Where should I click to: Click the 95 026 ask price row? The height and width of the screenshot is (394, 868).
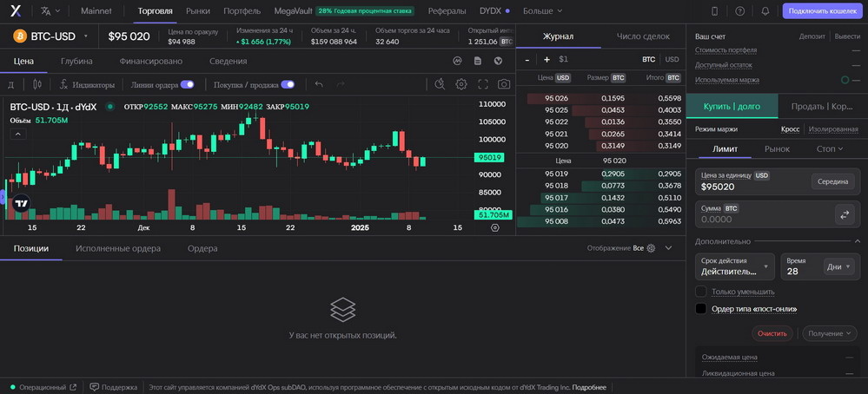click(600, 98)
